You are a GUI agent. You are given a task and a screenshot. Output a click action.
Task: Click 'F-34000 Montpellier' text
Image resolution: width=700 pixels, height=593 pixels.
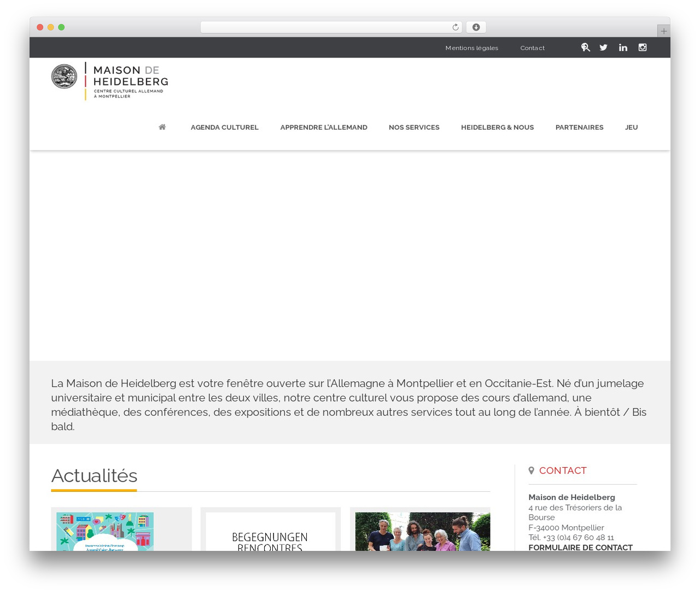point(566,527)
